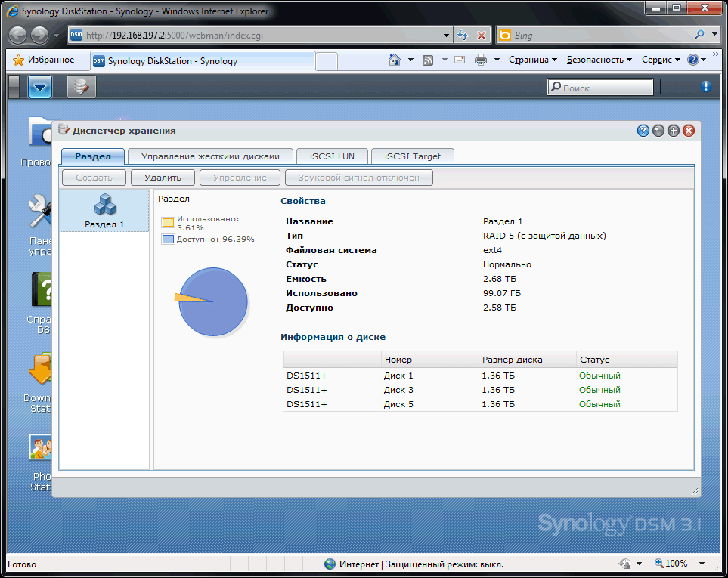Image resolution: width=728 pixels, height=578 pixels.
Task: Switch to the iSCSI Target tab
Action: point(412,156)
